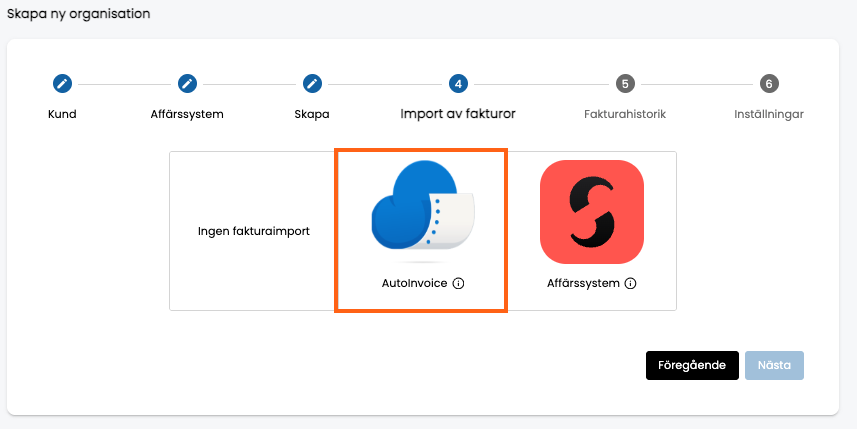This screenshot has height=429, width=857.
Task: Select step 4 circle in stepper
Action: (458, 84)
